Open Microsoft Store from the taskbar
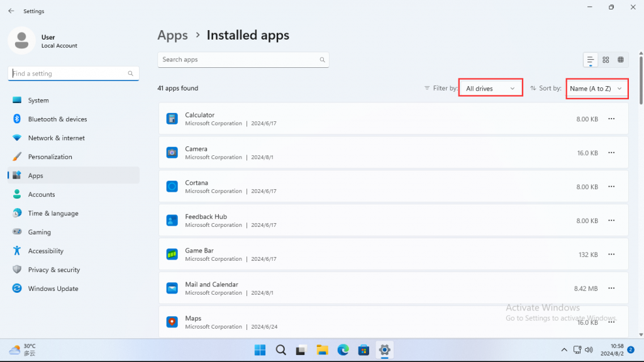 click(x=364, y=350)
